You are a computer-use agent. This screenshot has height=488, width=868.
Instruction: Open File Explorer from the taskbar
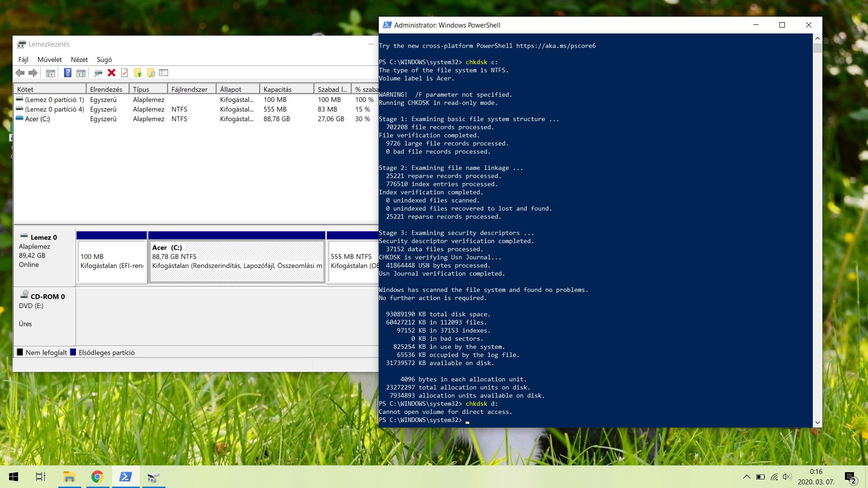[69, 477]
